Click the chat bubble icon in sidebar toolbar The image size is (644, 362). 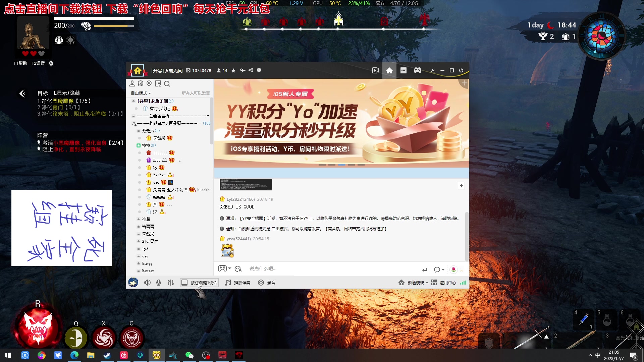click(141, 83)
